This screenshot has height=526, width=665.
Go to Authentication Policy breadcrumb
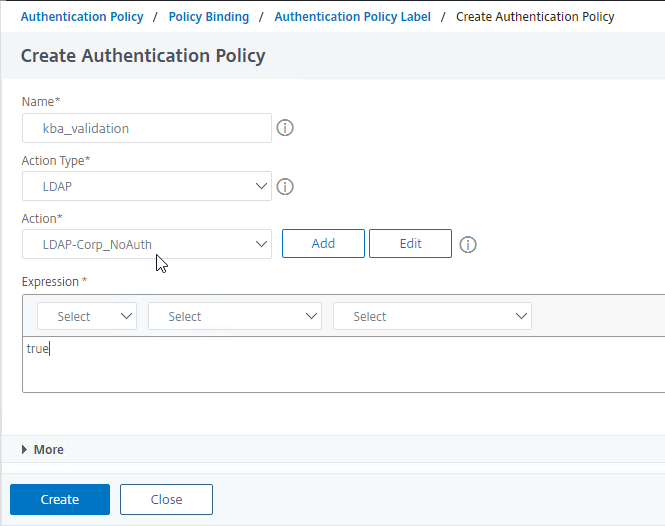click(x=82, y=17)
